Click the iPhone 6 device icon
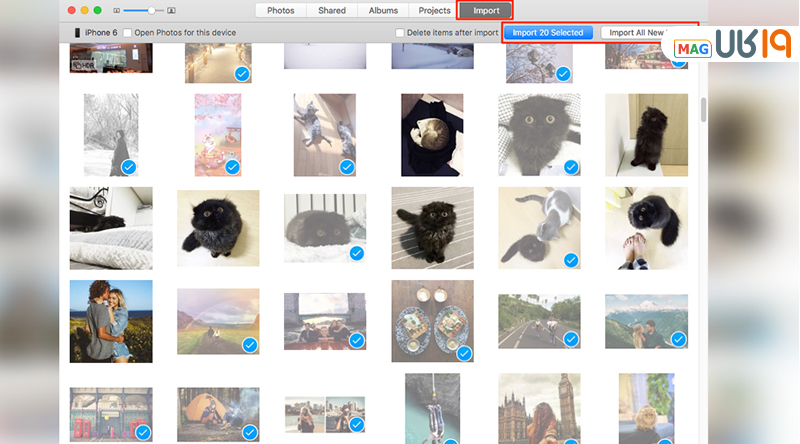The image size is (800, 444). tap(78, 33)
